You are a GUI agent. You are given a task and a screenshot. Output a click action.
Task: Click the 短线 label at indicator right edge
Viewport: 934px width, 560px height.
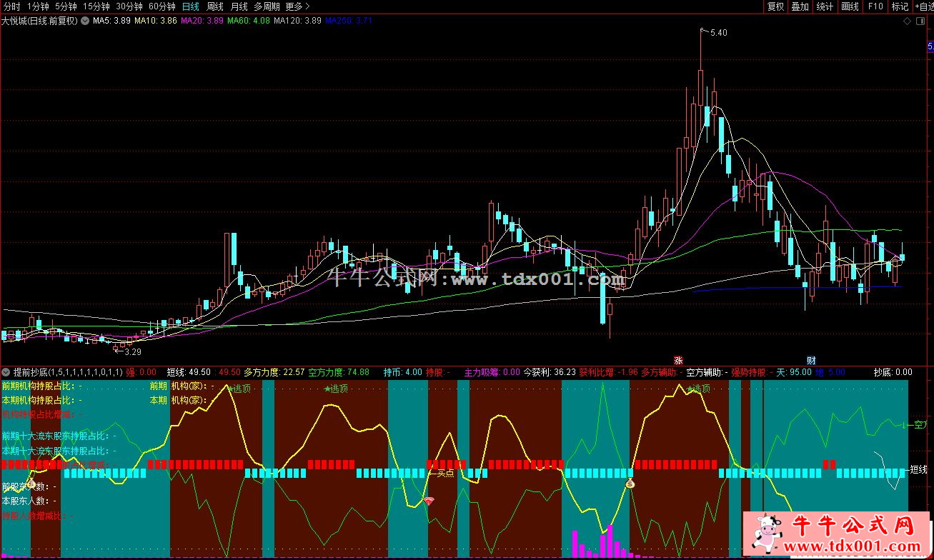click(918, 469)
